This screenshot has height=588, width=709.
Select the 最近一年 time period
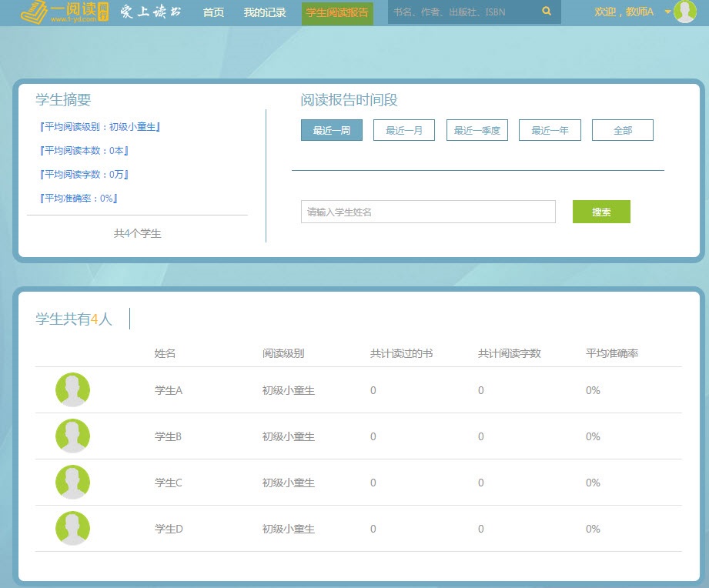[x=550, y=131]
